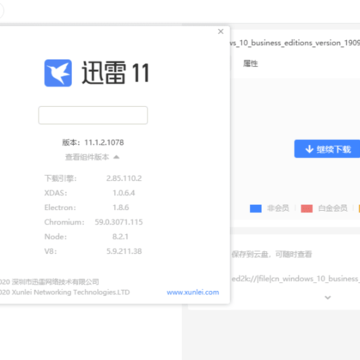Image resolution: width=360 pixels, height=360 pixels.
Task: Click the blue 非会员 legend swatch
Action: (x=256, y=209)
